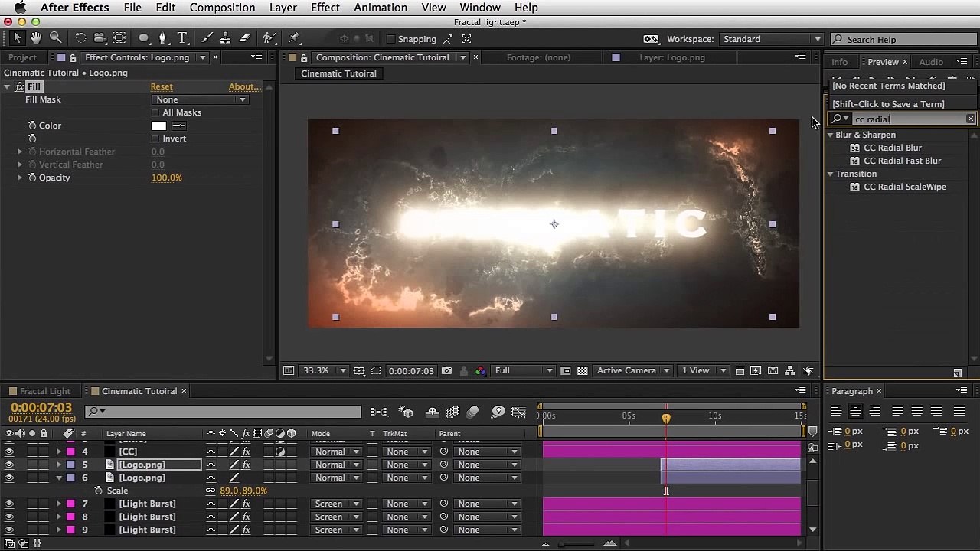This screenshot has width=980, height=551.
Task: Open the Layer menu
Action: click(283, 8)
